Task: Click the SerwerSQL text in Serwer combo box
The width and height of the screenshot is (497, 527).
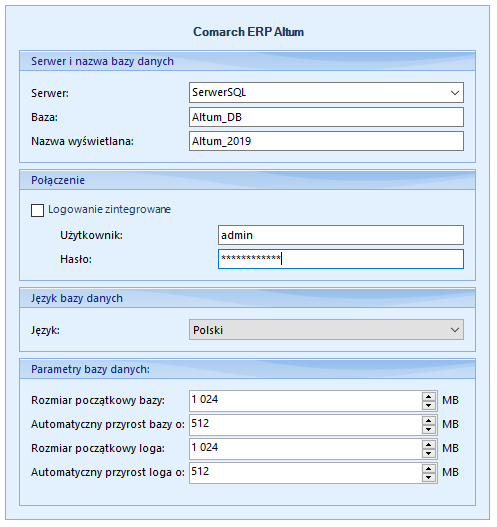Action: tap(219, 92)
